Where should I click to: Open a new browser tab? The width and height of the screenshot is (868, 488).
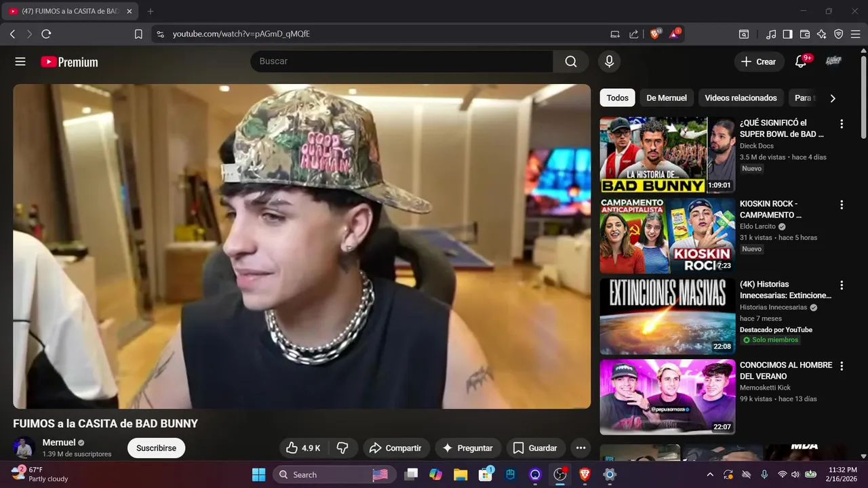coord(151,12)
